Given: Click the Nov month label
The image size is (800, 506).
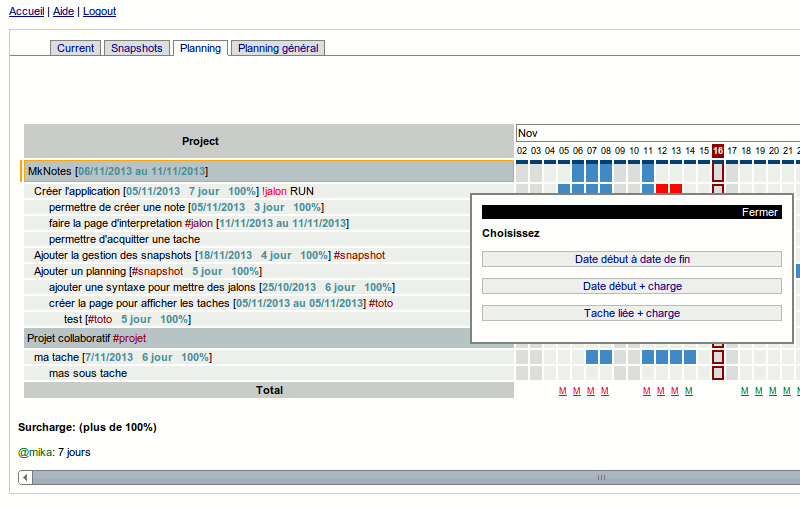Looking at the screenshot, I should click(x=528, y=133).
